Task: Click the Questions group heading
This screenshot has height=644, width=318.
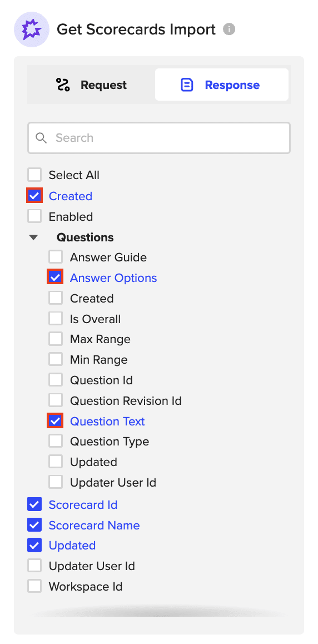Action: click(85, 237)
